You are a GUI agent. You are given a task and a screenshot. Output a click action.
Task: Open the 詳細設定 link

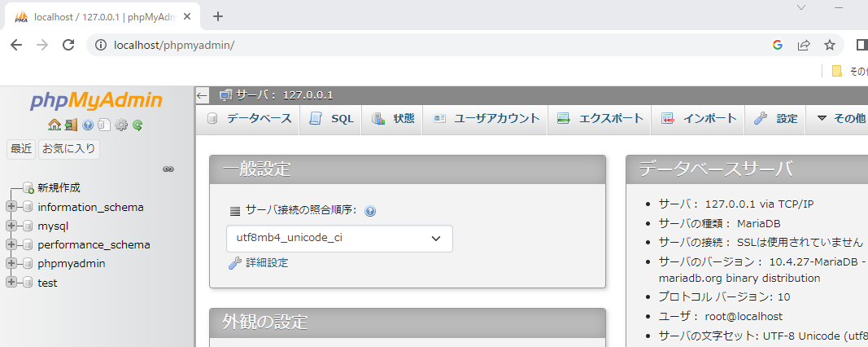point(267,263)
